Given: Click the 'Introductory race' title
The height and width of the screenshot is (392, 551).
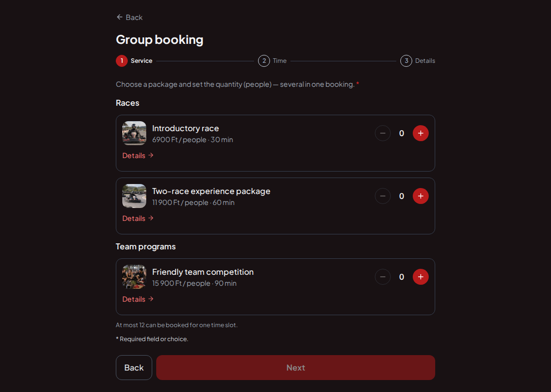Looking at the screenshot, I should [186, 128].
